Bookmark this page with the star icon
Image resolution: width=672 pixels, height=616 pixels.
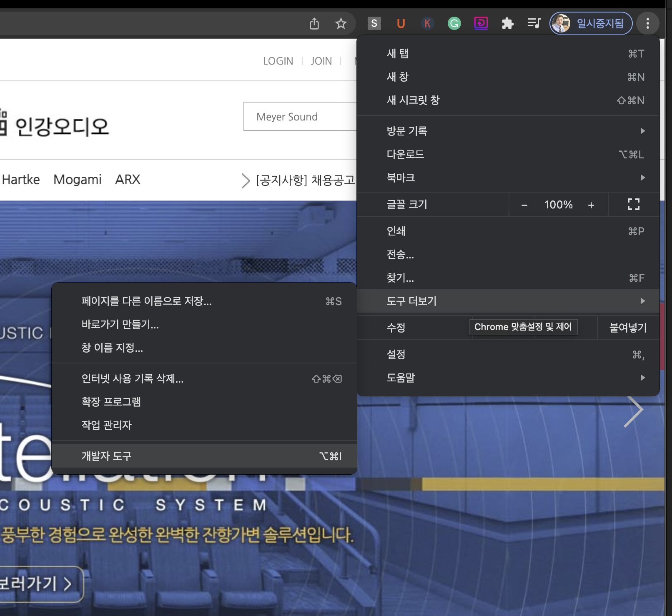click(341, 24)
